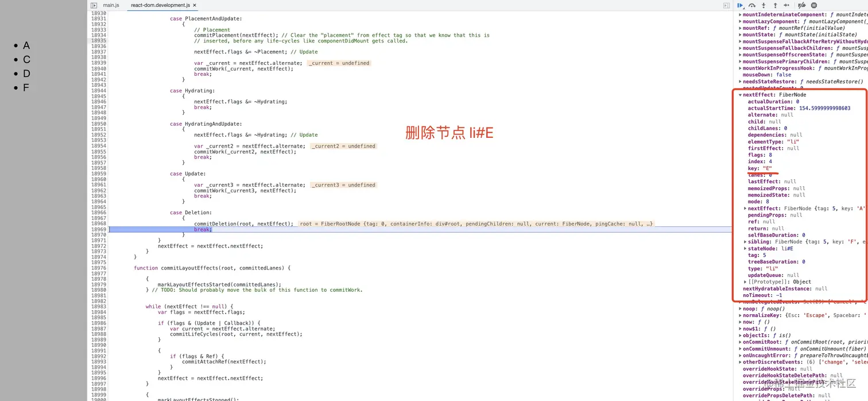
Task: Click the flags: 8 property
Action: 759,155
